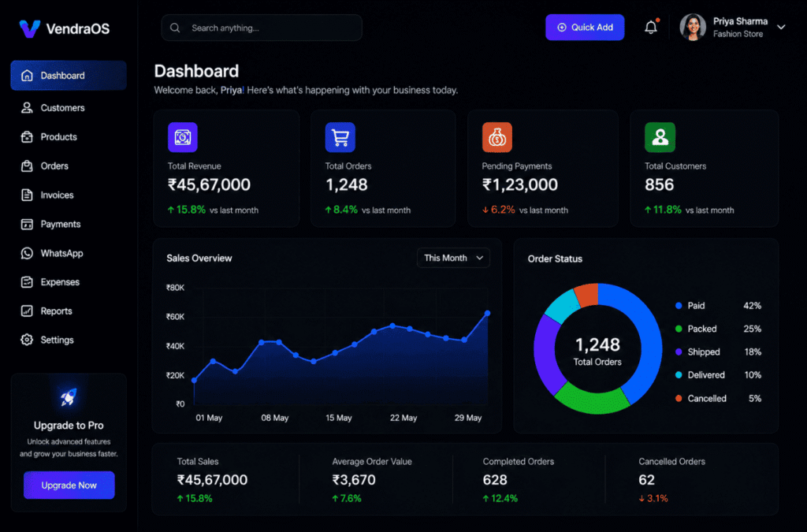Viewport: 807px width, 532px height.
Task: Click the ₹45,67,000 Total Revenue value
Action: 209,184
